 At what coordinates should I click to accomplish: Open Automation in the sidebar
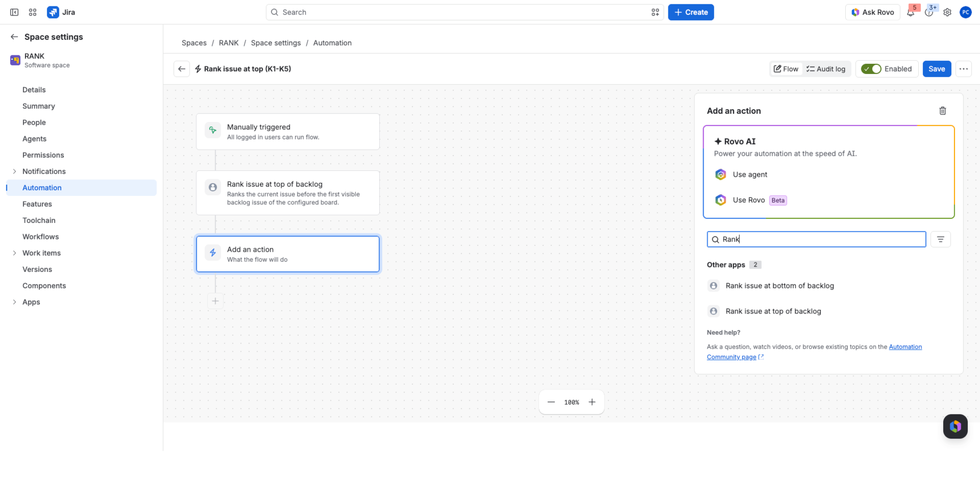click(81, 187)
